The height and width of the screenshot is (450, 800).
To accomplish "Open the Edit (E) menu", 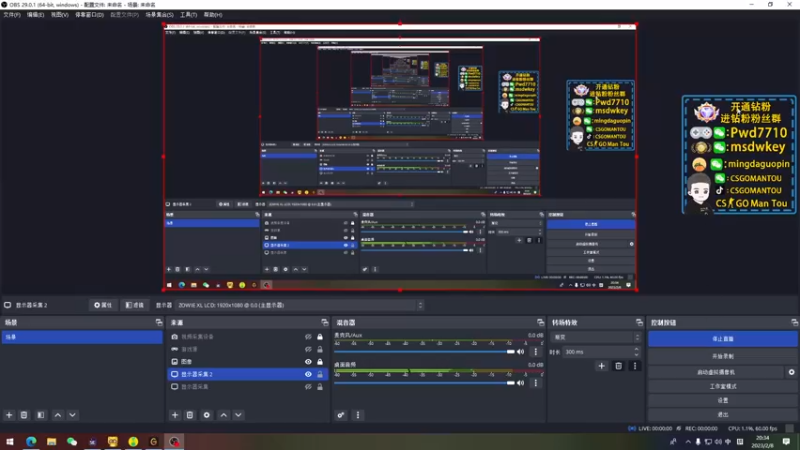I will coord(35,15).
